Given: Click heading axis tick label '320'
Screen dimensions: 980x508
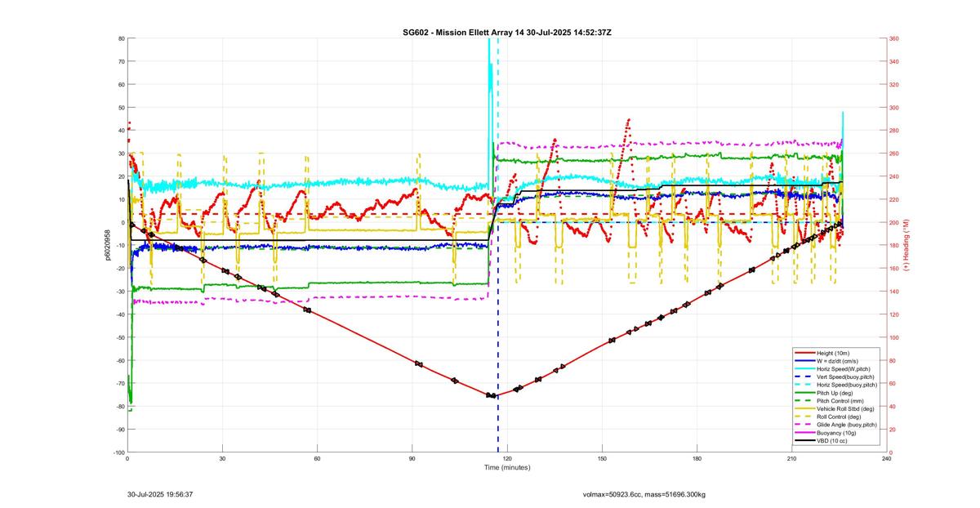Looking at the screenshot, I should point(894,84).
